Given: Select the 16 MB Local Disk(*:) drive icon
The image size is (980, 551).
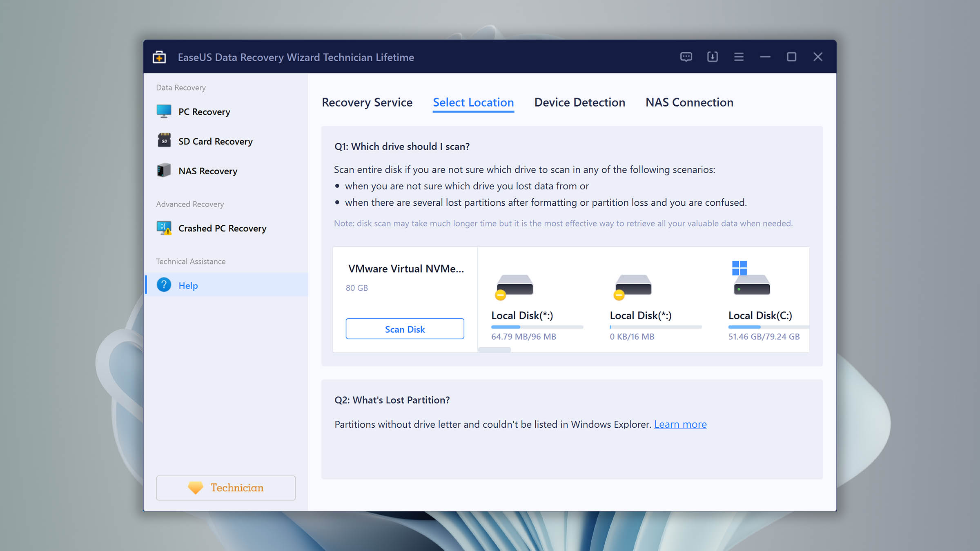Looking at the screenshot, I should coord(632,287).
